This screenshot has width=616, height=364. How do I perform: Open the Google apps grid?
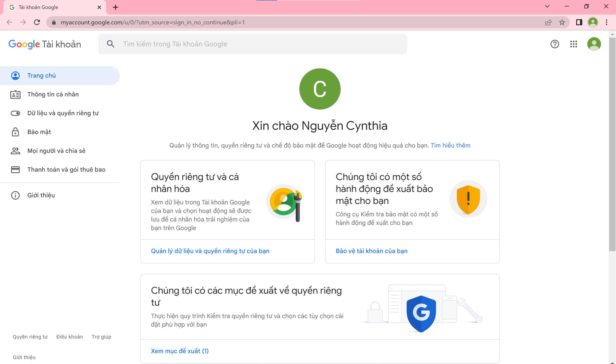coord(574,44)
